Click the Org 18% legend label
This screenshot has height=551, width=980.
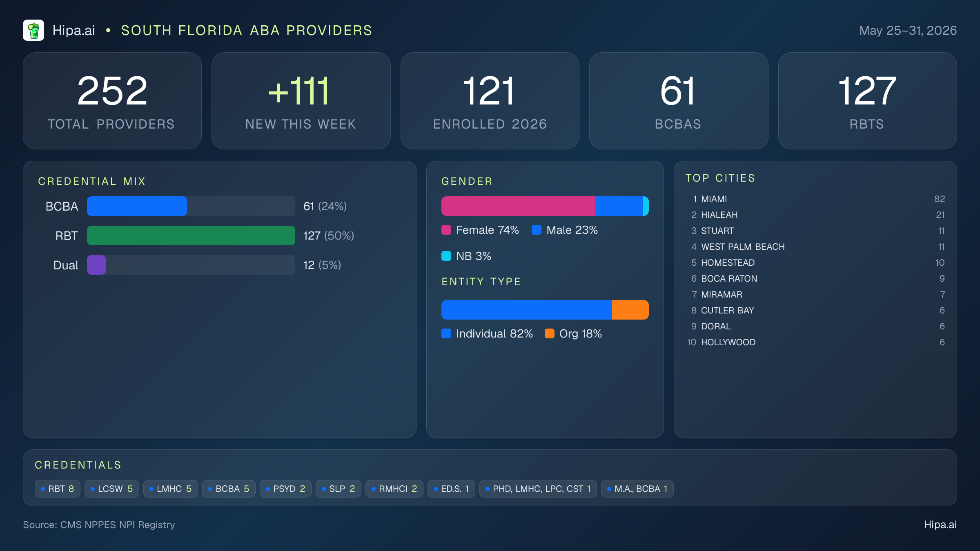click(581, 333)
